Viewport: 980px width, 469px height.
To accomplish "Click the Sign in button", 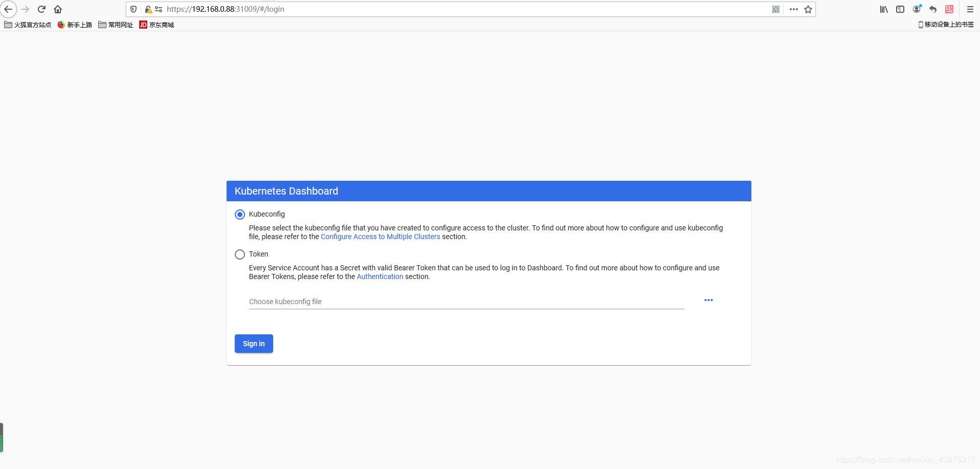I will pyautogui.click(x=254, y=344).
